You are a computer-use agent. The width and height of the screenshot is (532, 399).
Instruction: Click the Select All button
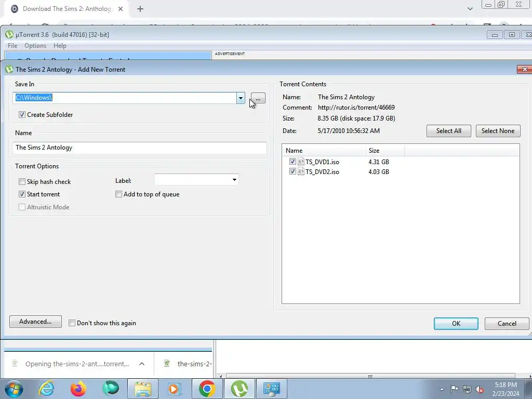click(448, 131)
